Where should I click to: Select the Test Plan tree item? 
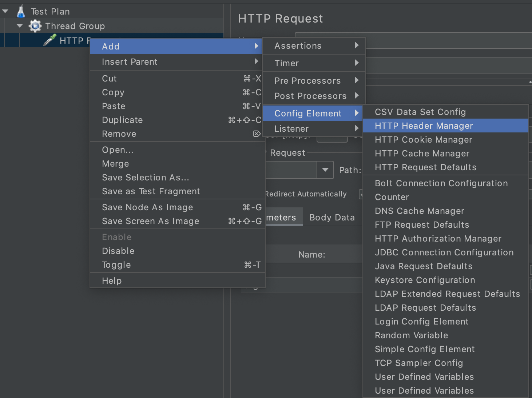[50, 11]
